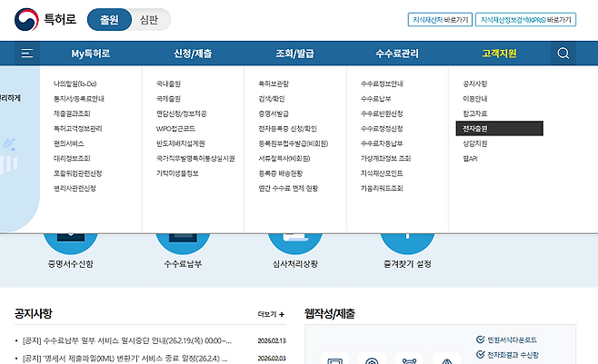Viewport: 598px width, 364px height.
Task: Click 민원서식다운로드 link
Action: tap(512, 339)
